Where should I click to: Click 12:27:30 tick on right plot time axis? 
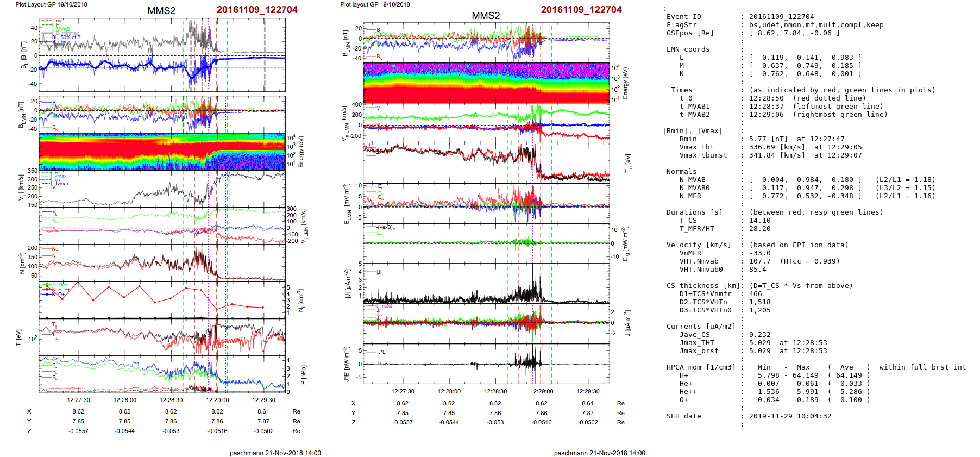pos(403,391)
